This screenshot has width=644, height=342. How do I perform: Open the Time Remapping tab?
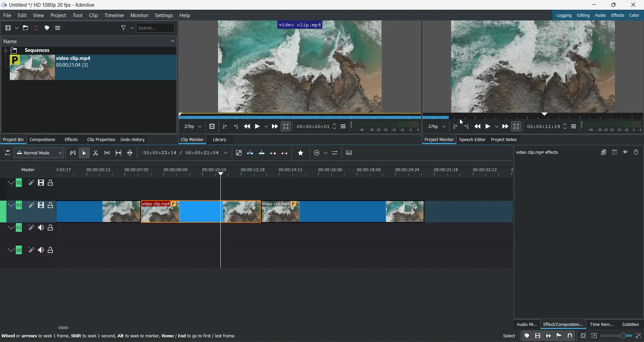[x=602, y=325]
